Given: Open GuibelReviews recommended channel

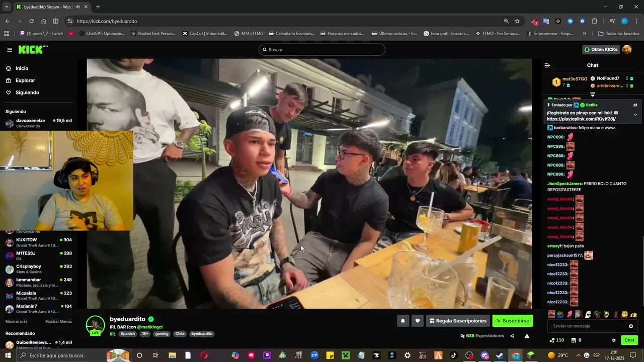Looking at the screenshot, I should [39, 344].
